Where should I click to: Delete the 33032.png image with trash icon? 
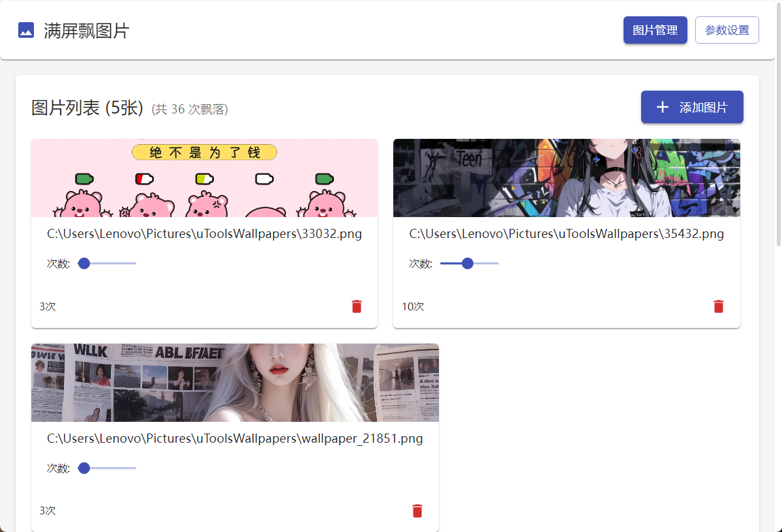(x=357, y=306)
